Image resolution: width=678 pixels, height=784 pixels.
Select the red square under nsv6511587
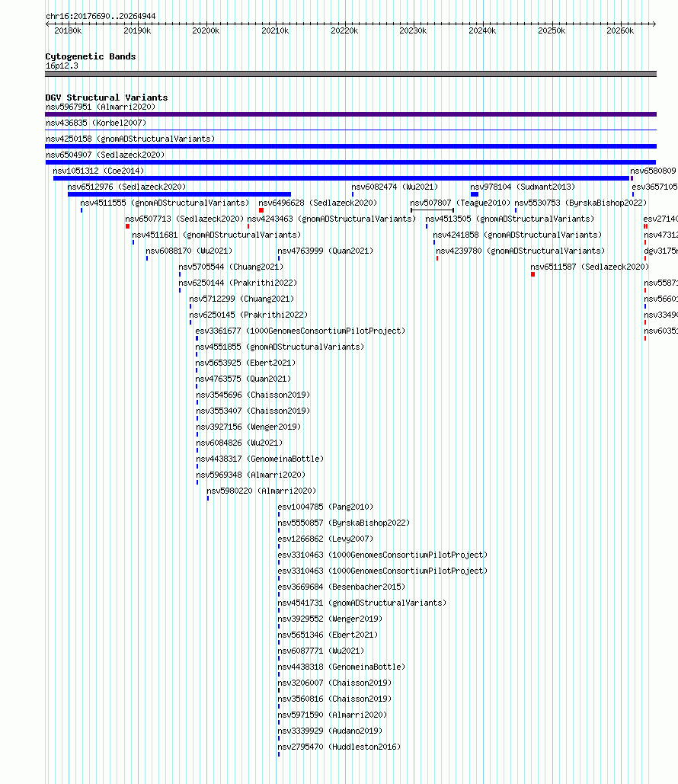533,274
